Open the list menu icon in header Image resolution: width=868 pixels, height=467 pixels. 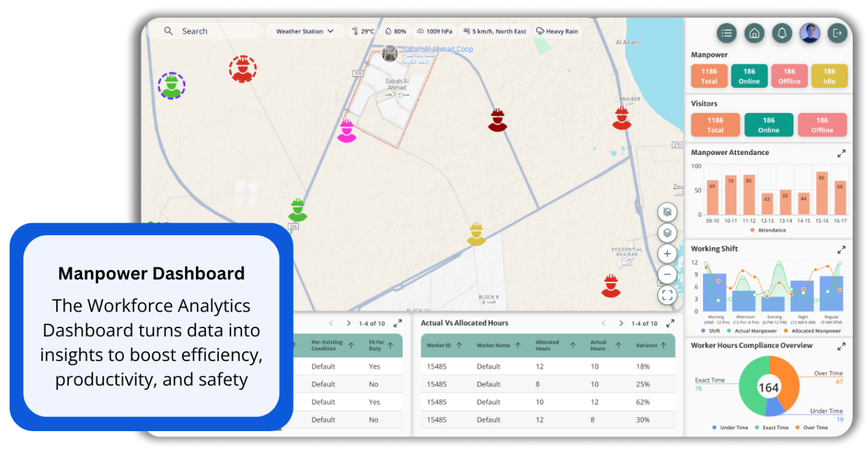click(726, 33)
